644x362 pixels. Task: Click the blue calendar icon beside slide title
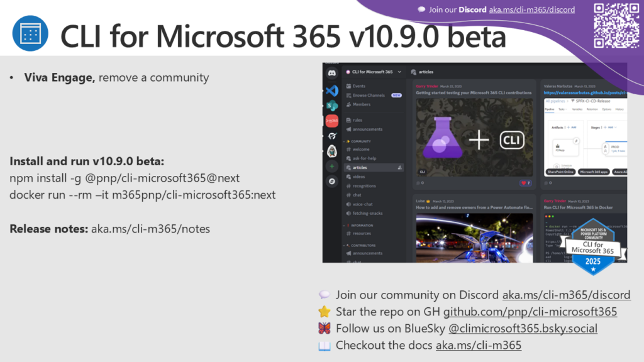[x=30, y=33]
